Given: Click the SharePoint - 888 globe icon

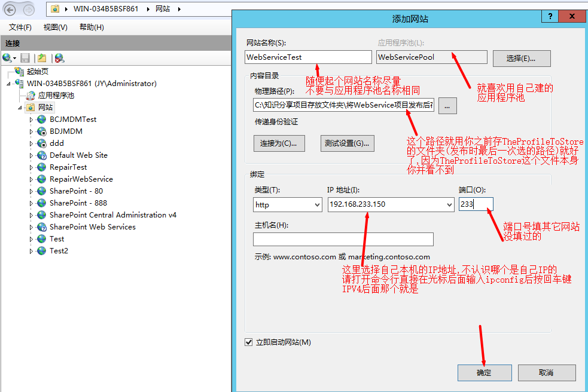Looking at the screenshot, I should tap(42, 203).
